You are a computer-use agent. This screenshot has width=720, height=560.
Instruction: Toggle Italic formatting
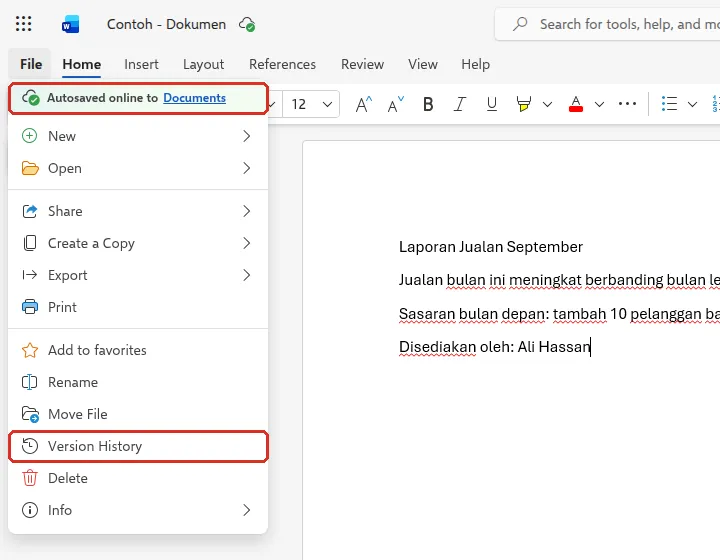click(460, 104)
